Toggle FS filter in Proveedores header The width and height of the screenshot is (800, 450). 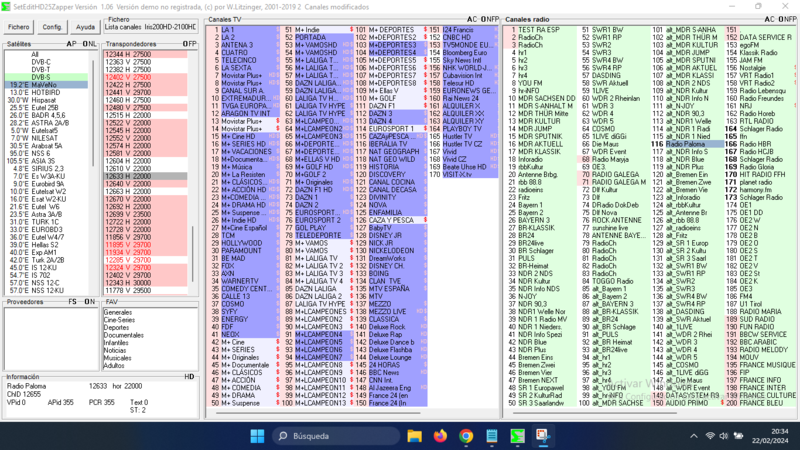(x=72, y=302)
